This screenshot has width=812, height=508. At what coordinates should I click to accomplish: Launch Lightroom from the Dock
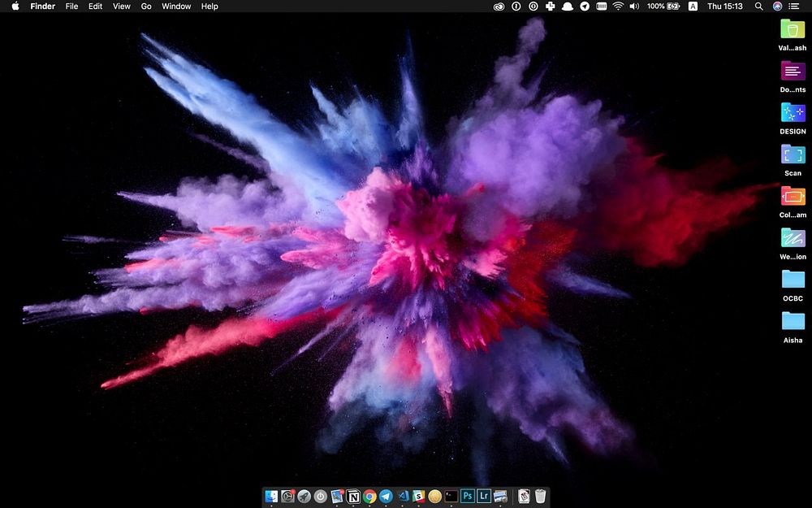pyautogui.click(x=484, y=497)
